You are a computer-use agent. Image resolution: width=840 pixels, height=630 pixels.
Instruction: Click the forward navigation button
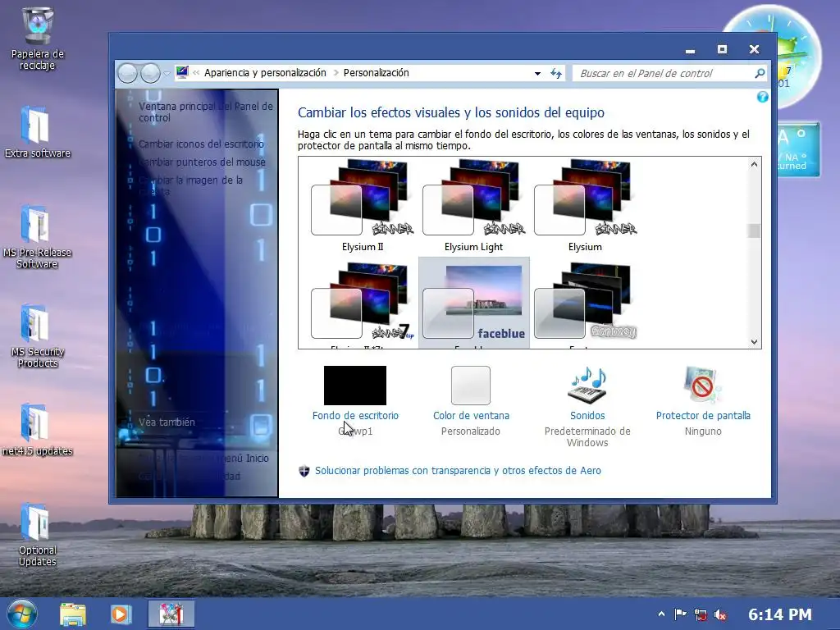[151, 73]
